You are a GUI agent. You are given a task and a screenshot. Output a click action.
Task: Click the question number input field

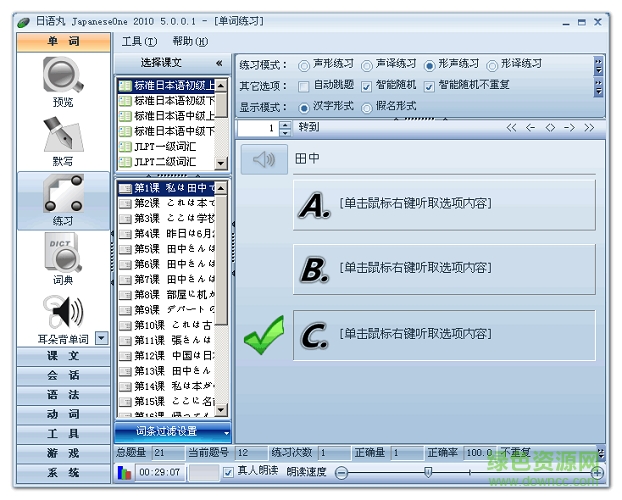(258, 128)
